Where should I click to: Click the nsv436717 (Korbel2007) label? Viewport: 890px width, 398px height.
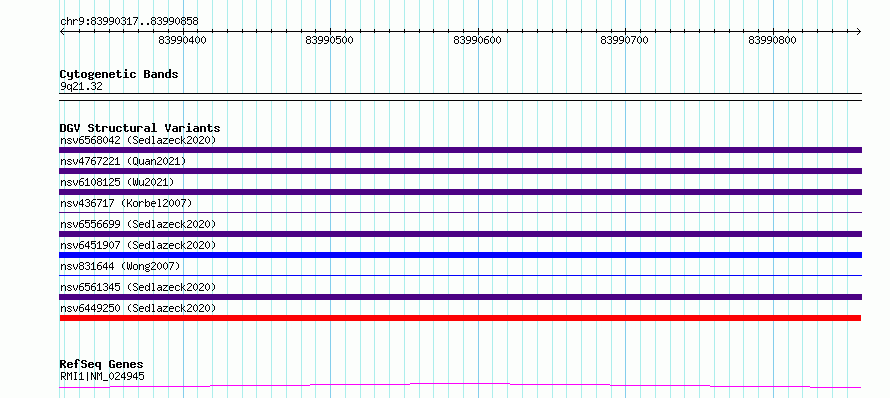pos(126,203)
